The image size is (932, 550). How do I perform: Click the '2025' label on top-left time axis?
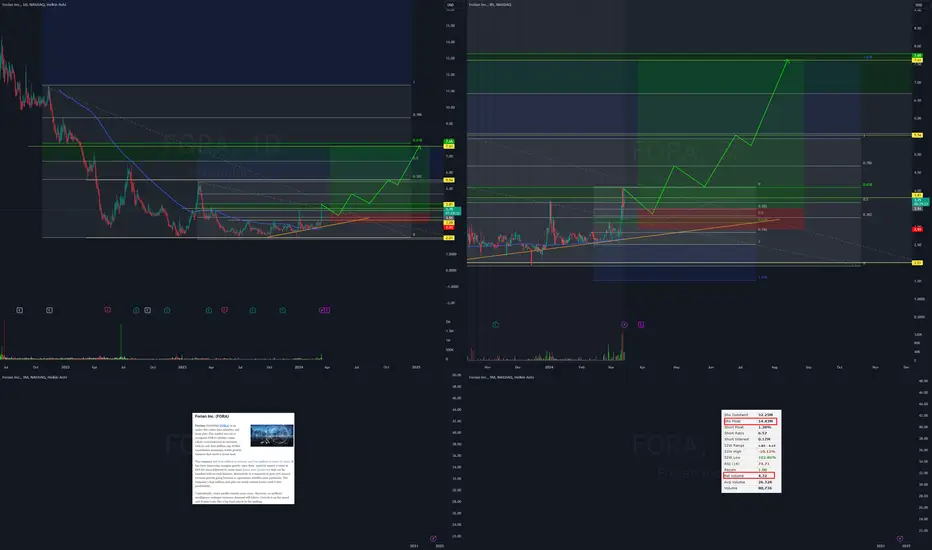pyautogui.click(x=416, y=367)
